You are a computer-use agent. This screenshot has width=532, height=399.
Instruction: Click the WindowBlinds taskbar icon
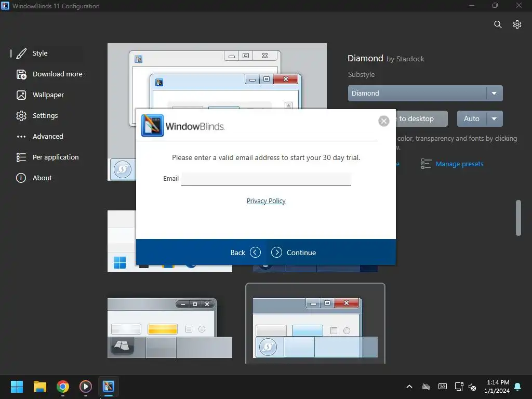click(109, 386)
